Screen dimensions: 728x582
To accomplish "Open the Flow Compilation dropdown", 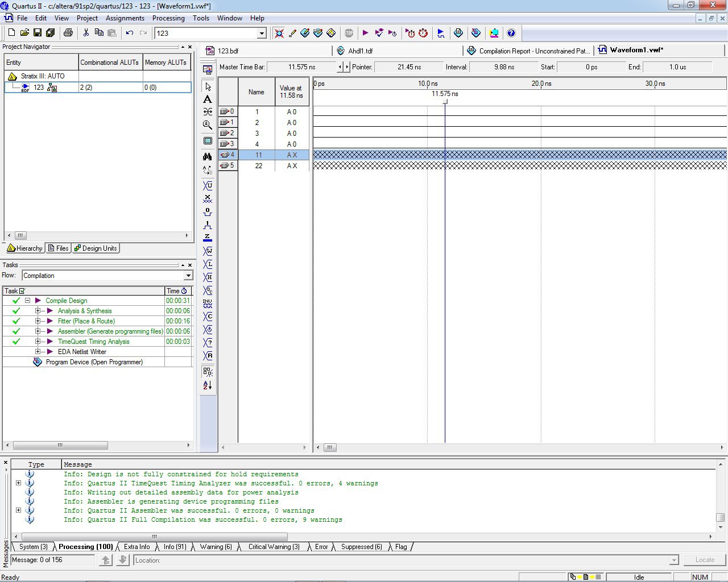I will click(x=188, y=276).
